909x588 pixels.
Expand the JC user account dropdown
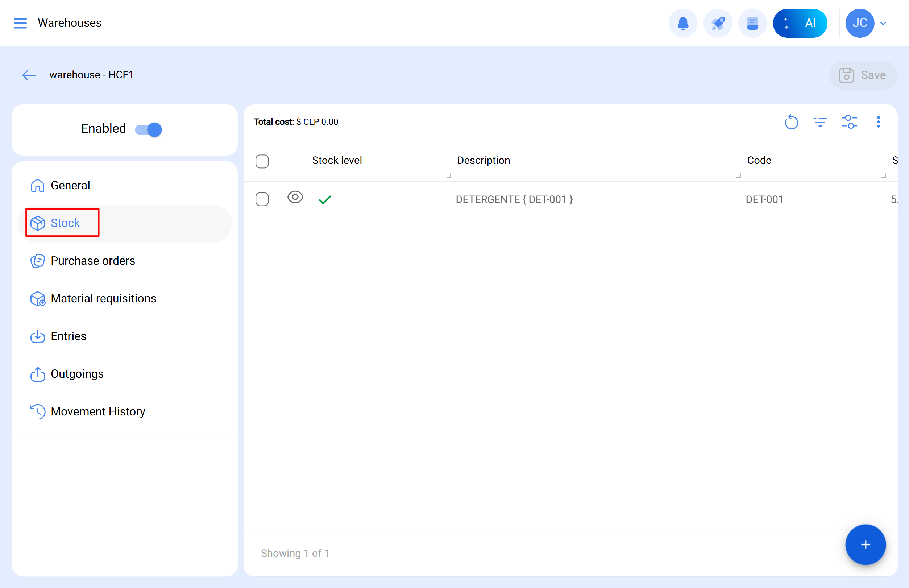883,23
